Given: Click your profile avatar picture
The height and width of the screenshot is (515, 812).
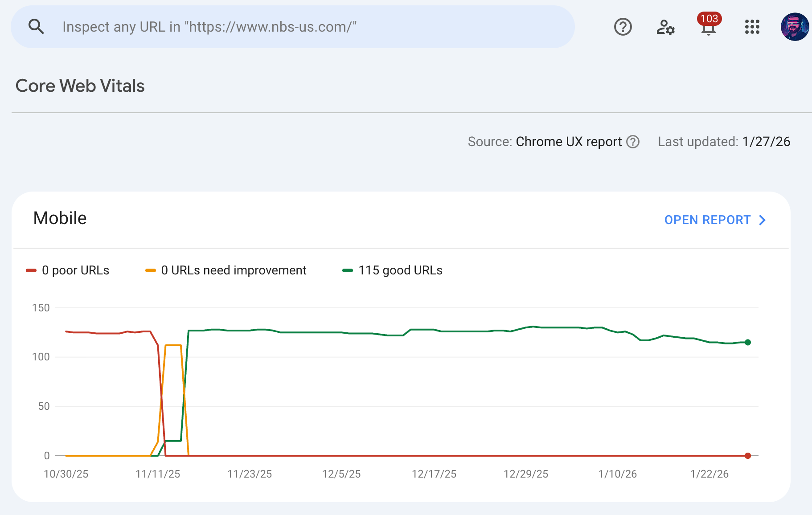Looking at the screenshot, I should [x=794, y=26].
